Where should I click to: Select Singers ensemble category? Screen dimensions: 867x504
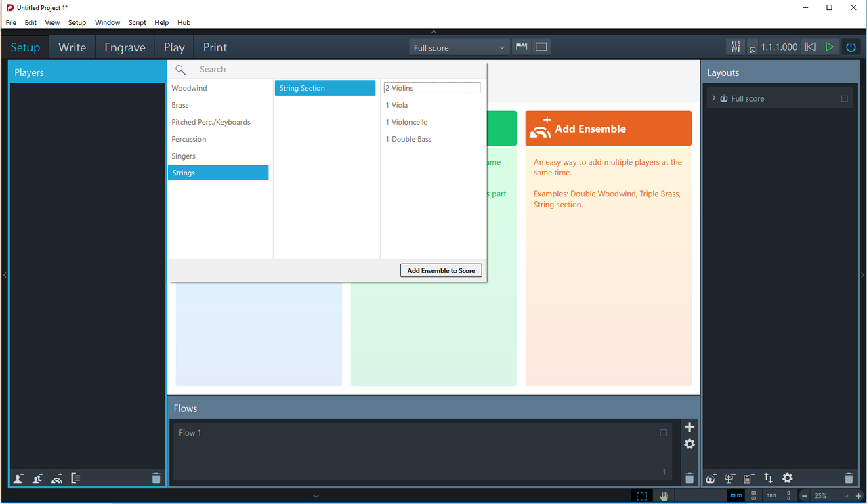coord(218,156)
